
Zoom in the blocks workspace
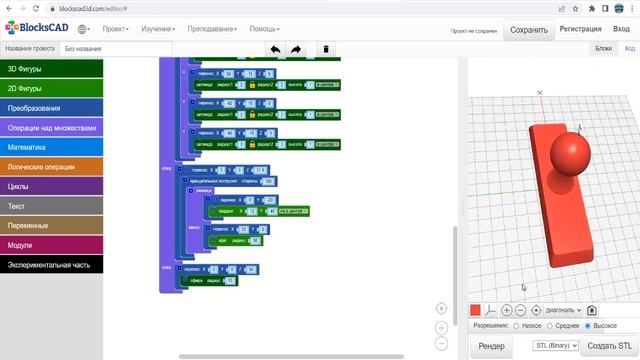click(441, 328)
